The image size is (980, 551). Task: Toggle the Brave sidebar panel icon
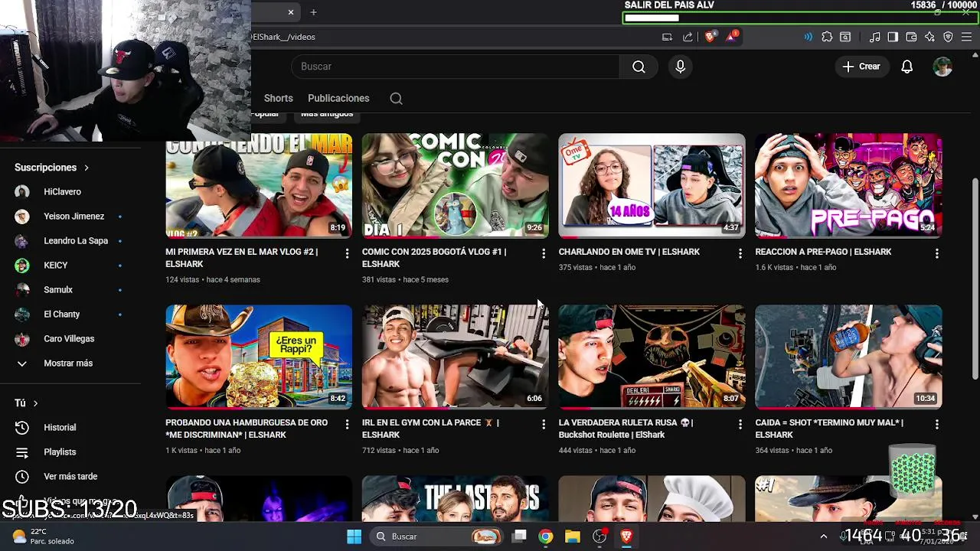pyautogui.click(x=893, y=37)
